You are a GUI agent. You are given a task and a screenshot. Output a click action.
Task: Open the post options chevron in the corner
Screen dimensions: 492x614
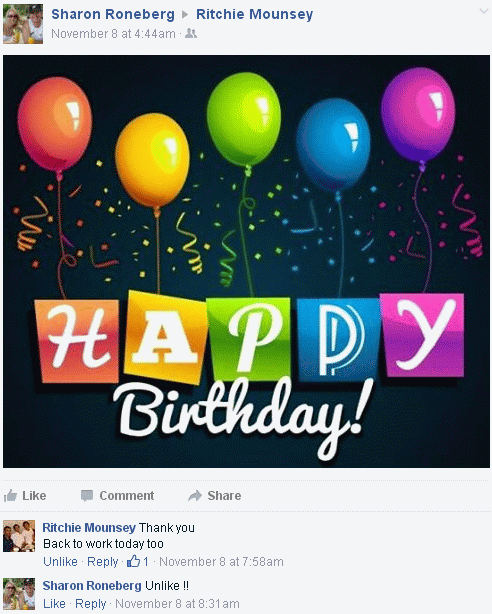(x=483, y=12)
